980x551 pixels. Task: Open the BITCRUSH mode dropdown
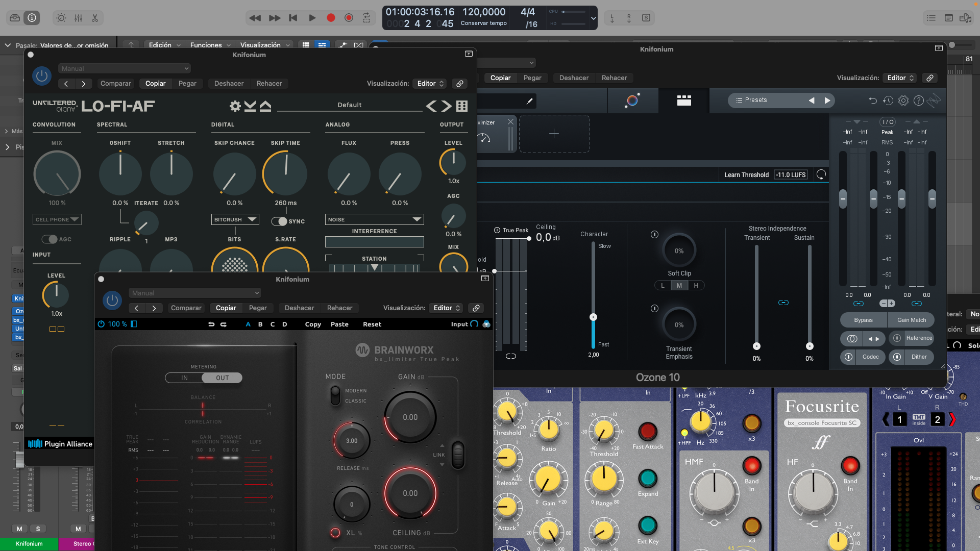tap(234, 219)
